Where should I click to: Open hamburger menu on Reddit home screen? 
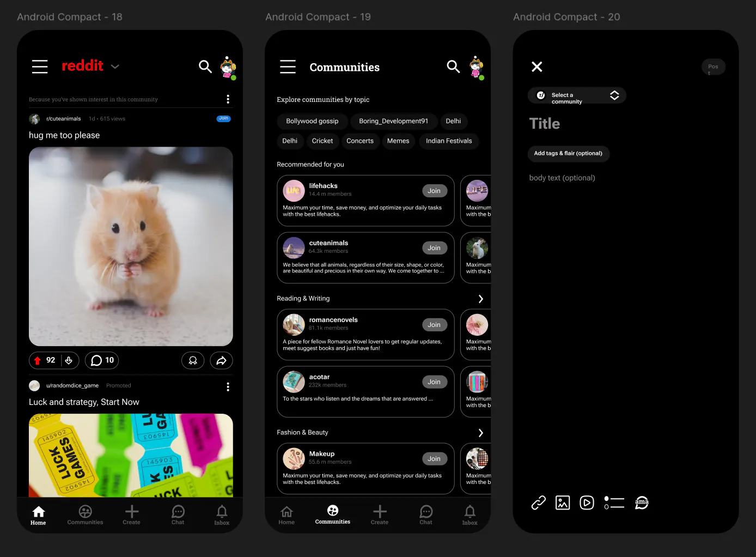(40, 66)
